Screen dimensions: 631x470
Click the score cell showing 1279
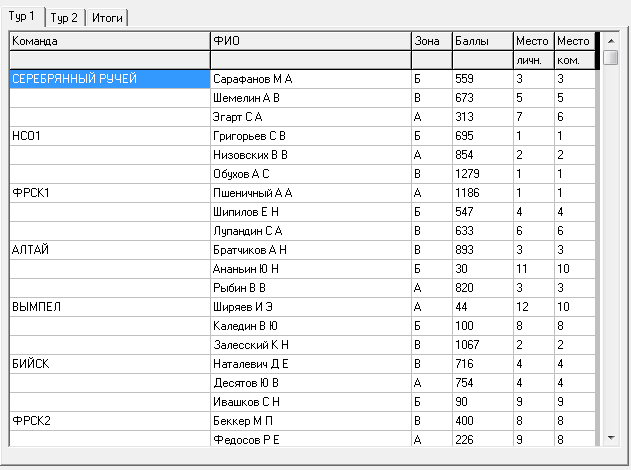pyautogui.click(x=483, y=174)
